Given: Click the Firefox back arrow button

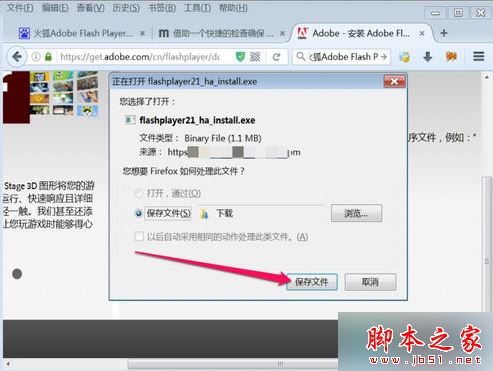Looking at the screenshot, I should [17, 57].
